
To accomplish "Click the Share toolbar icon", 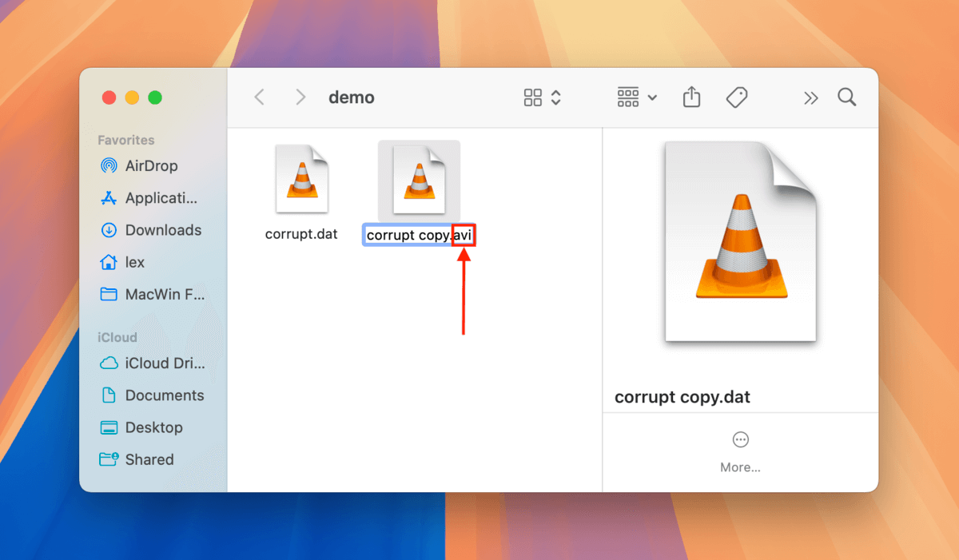I will point(692,97).
